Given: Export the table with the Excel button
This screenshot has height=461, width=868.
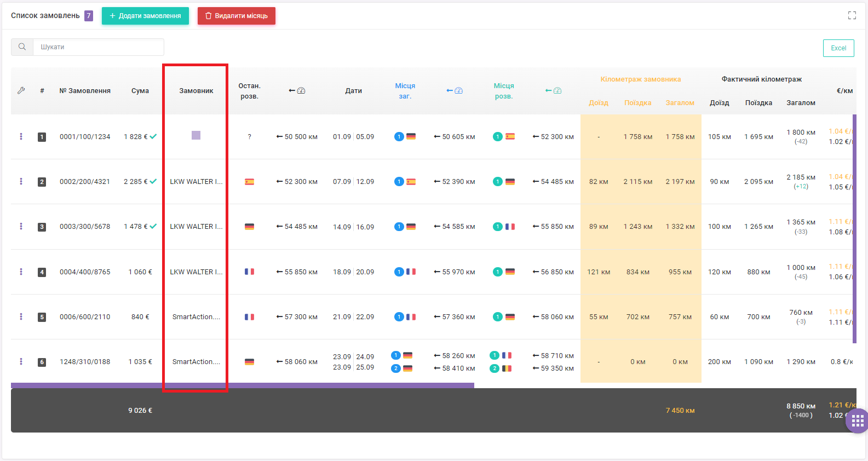Looking at the screenshot, I should pos(838,48).
